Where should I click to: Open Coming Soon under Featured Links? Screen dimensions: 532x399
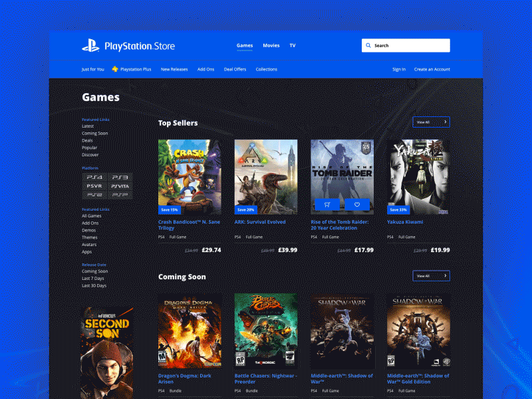[94, 134]
